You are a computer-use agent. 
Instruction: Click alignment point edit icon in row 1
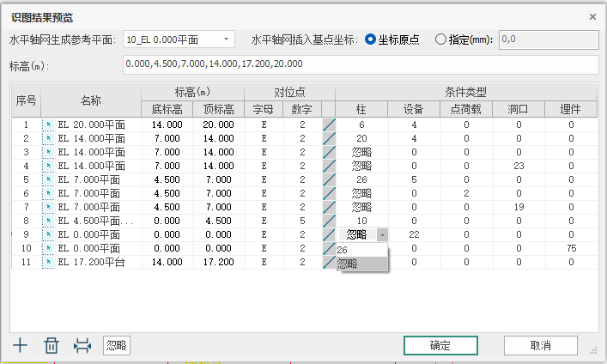click(x=329, y=125)
